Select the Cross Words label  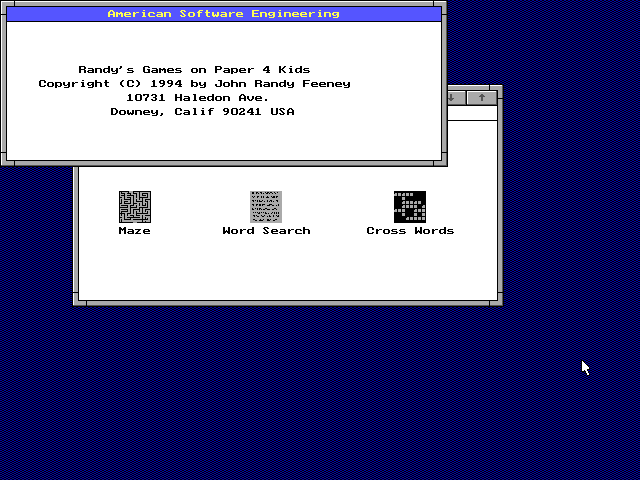410,231
